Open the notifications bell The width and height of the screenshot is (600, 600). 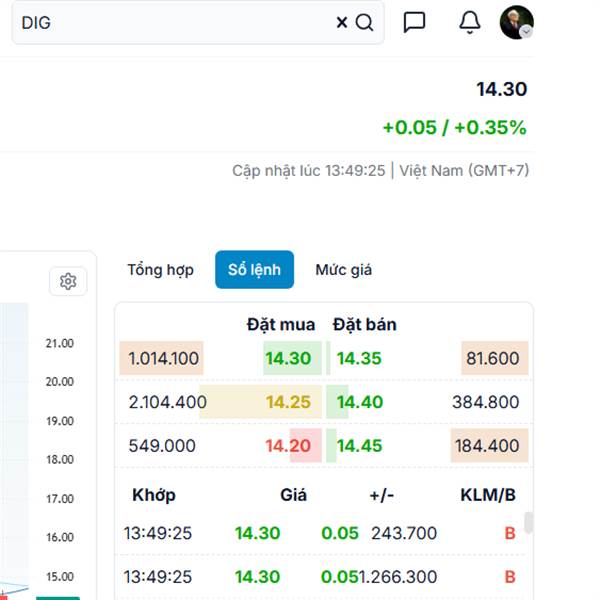pyautogui.click(x=470, y=23)
